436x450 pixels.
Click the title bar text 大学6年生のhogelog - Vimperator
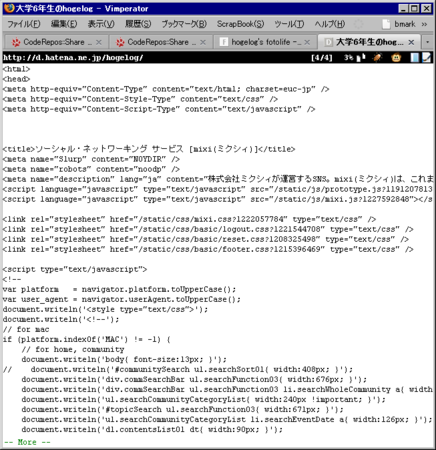(82, 8)
